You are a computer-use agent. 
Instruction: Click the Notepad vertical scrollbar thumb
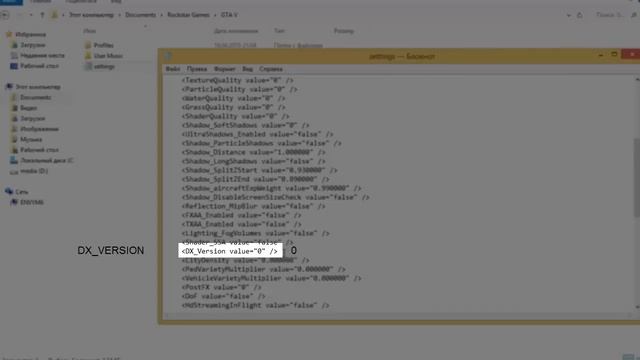[x=637, y=178]
